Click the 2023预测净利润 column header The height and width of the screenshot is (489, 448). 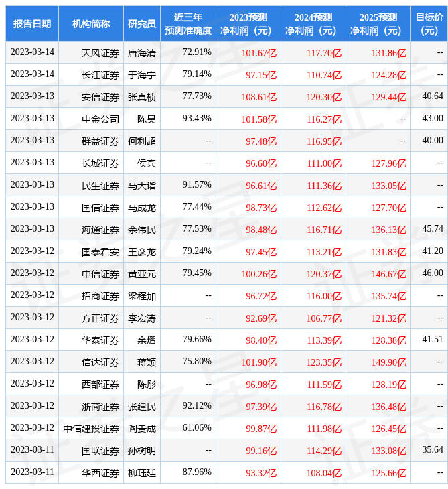248,23
